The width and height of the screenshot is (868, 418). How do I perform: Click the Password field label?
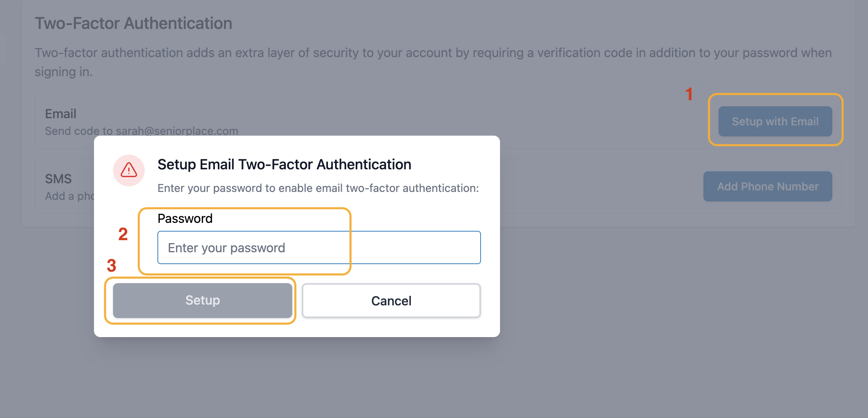185,219
